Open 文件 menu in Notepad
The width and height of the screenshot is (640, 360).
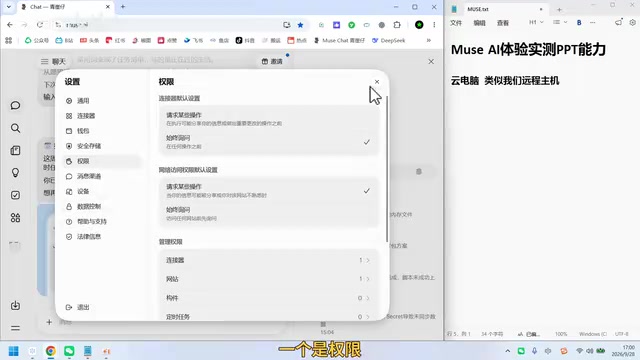(456, 23)
